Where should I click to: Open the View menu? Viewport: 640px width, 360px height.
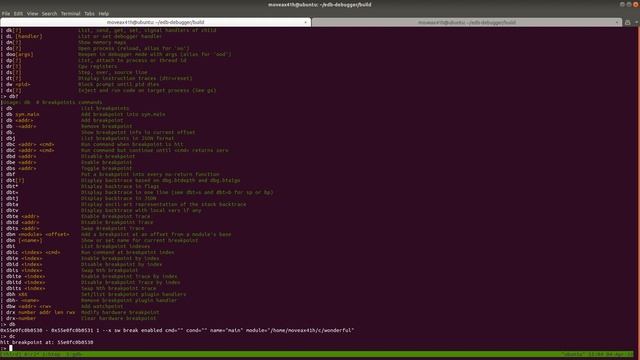(32, 13)
